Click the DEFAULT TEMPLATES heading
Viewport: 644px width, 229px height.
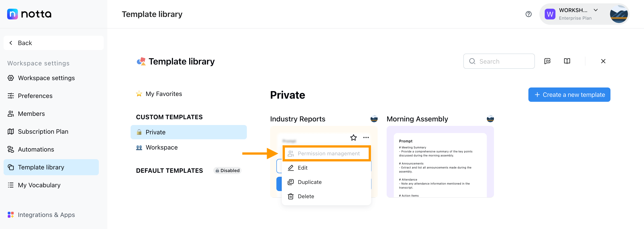[x=169, y=171]
